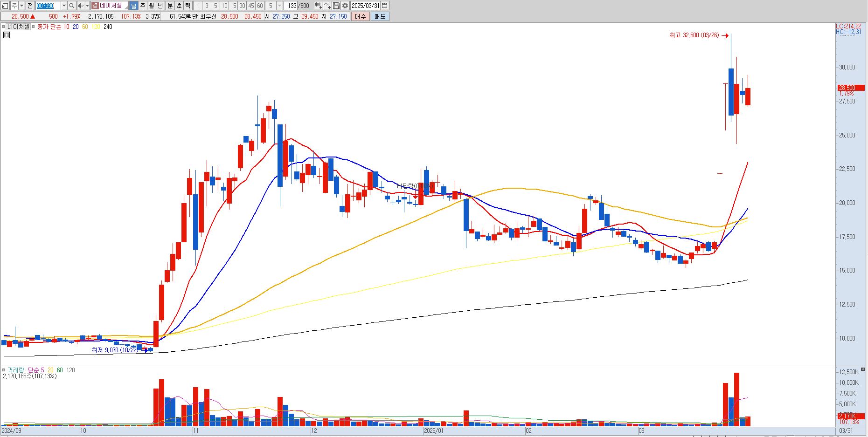Select the 월 monthly chart period
The width and height of the screenshot is (868, 437).
click(152, 6)
